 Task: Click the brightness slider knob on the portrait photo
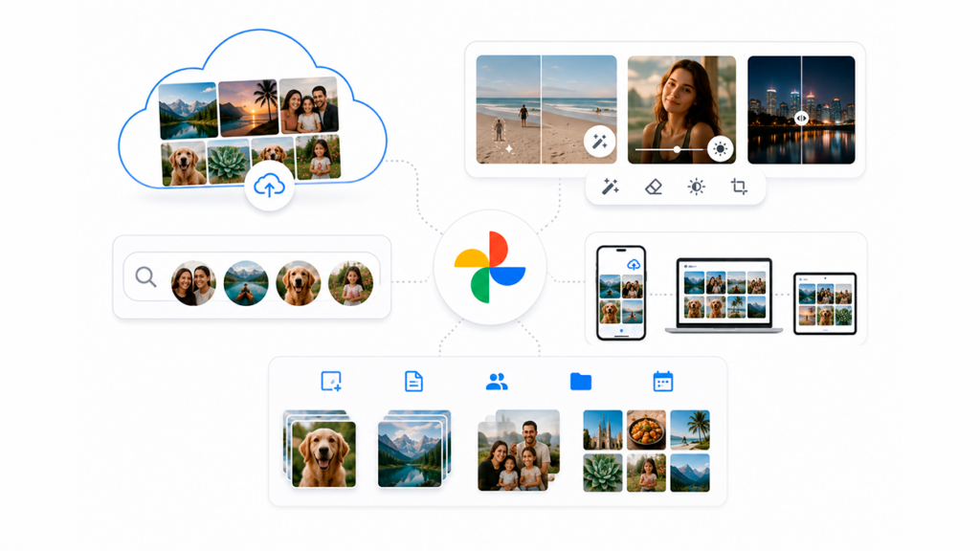click(x=677, y=150)
